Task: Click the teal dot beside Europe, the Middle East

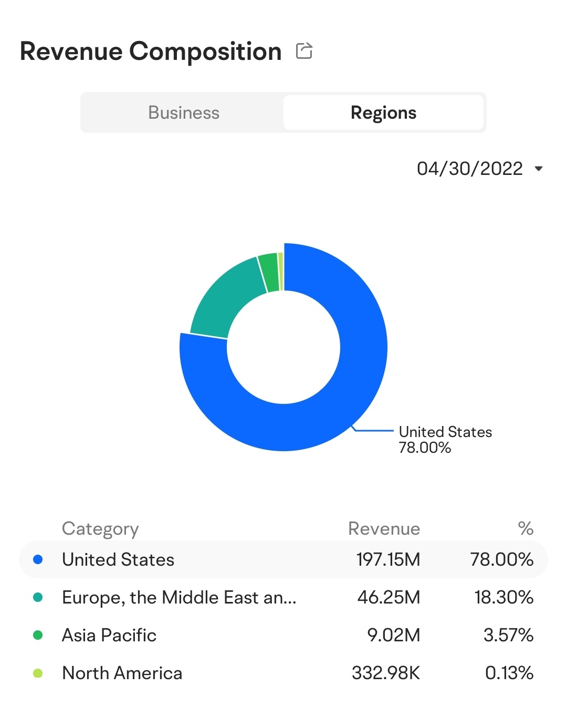Action: tap(38, 597)
